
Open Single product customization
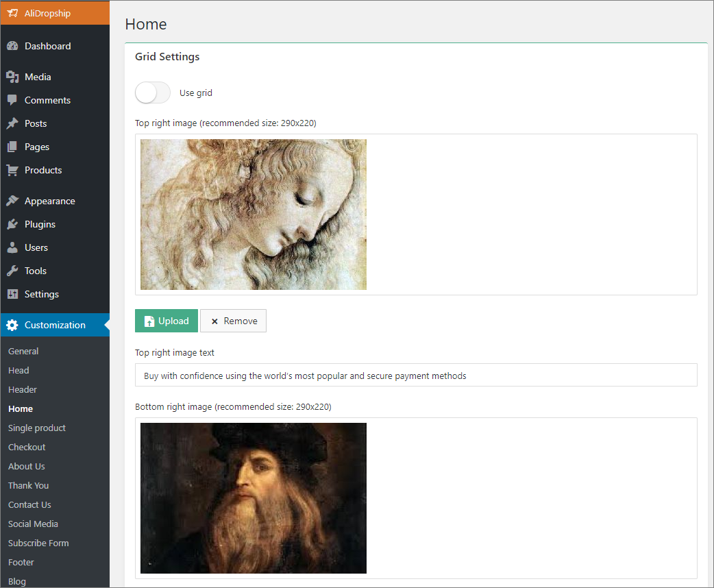click(x=37, y=428)
